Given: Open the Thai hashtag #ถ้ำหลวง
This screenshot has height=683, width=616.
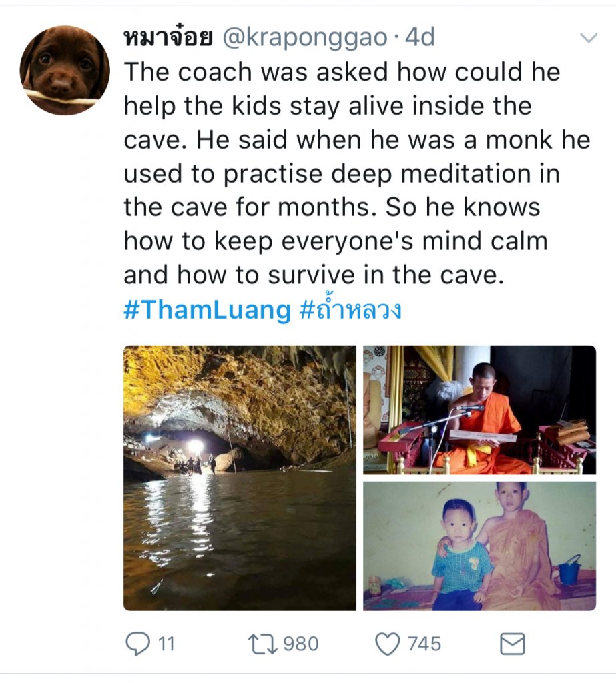Looking at the screenshot, I should 350,310.
